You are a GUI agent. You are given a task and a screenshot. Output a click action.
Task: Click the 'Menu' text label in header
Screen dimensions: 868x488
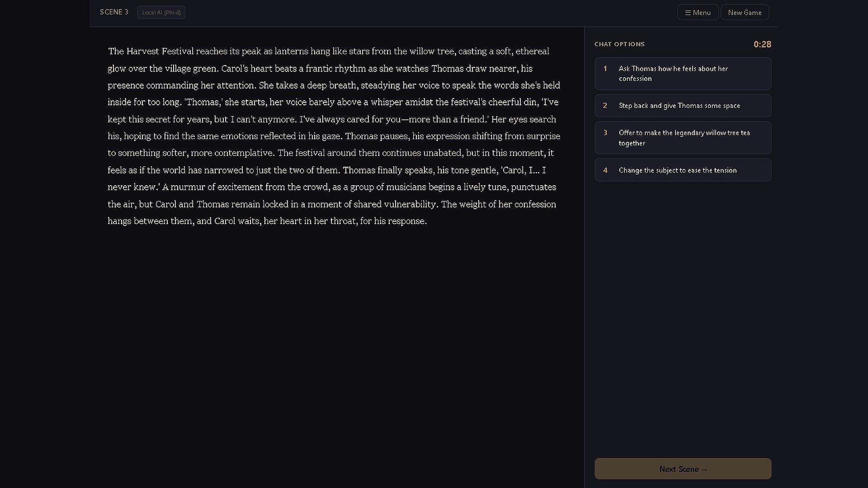coord(702,13)
